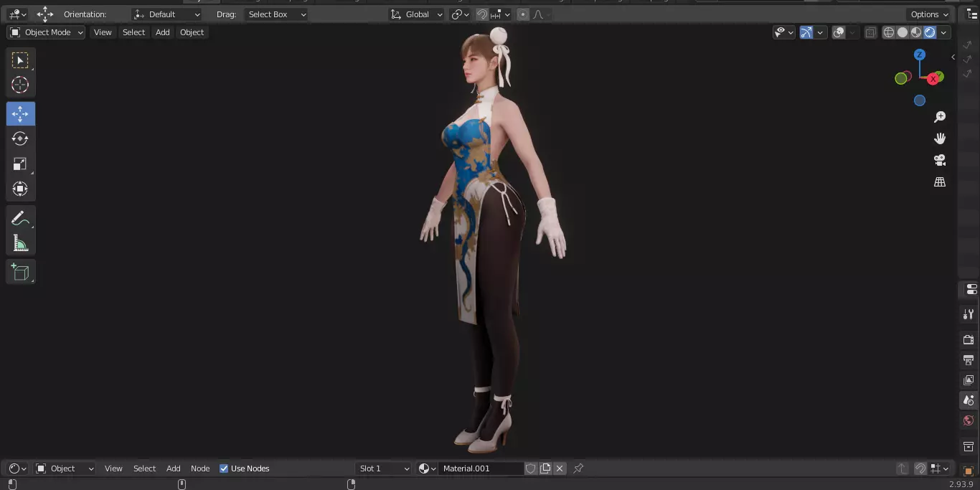Open the shading options dropdown arrow

pyautogui.click(x=944, y=32)
